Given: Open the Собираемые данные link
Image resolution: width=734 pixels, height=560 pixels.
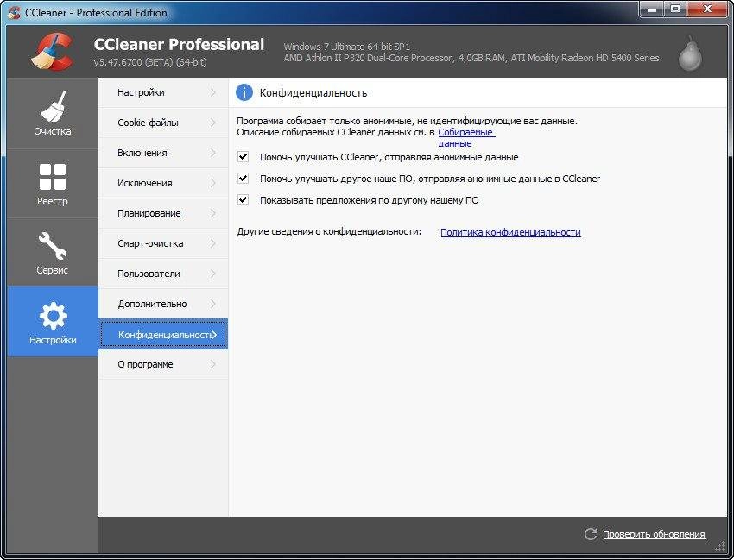Looking at the screenshot, I should coord(466,137).
